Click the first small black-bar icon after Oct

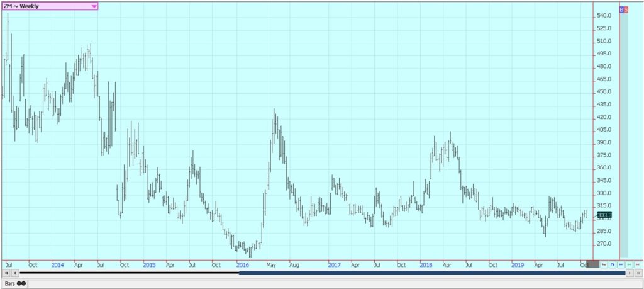coord(604,264)
